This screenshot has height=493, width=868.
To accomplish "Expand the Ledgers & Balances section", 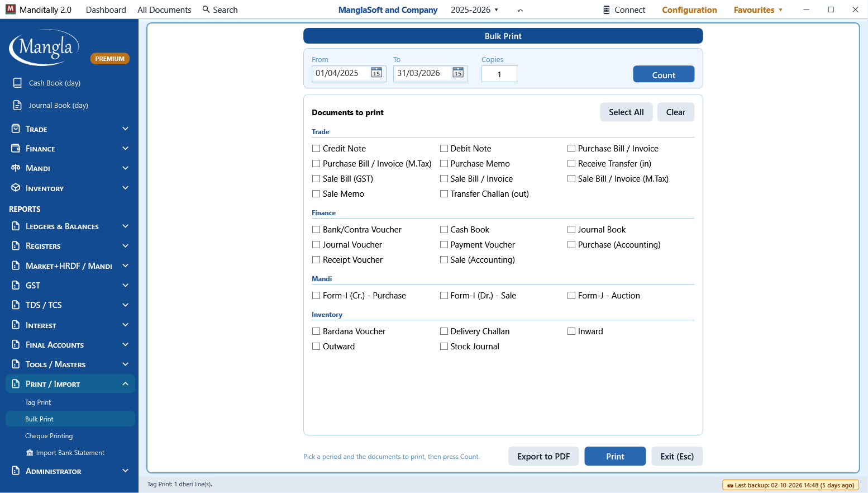I will 70,226.
